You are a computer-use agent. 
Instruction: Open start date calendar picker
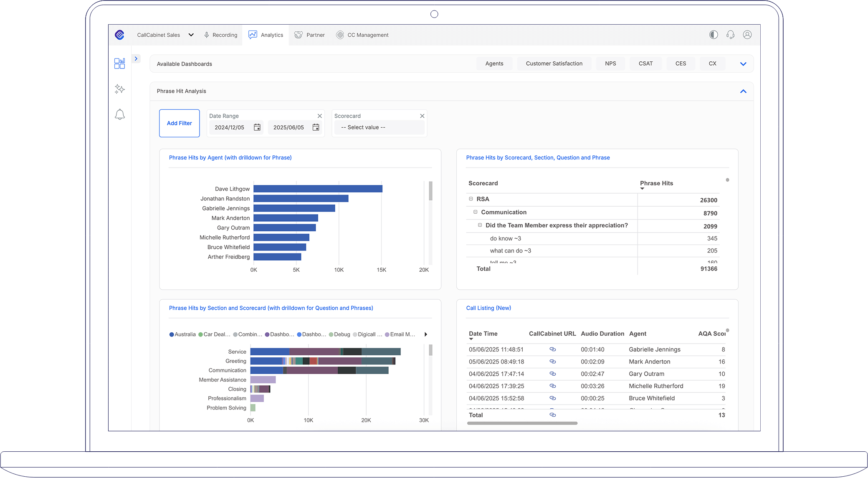coord(257,127)
